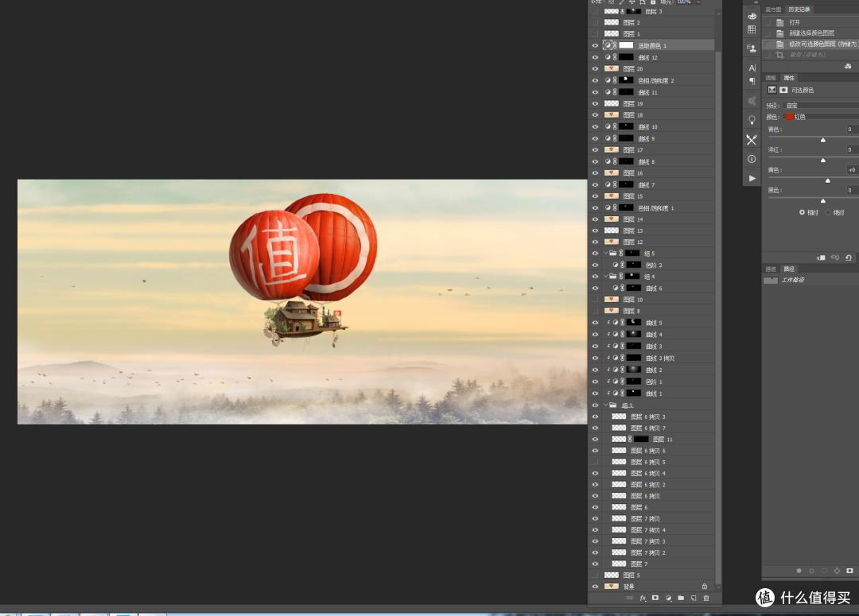Adjust the 青色 cyan slider handle
The width and height of the screenshot is (859, 616).
coord(823,140)
